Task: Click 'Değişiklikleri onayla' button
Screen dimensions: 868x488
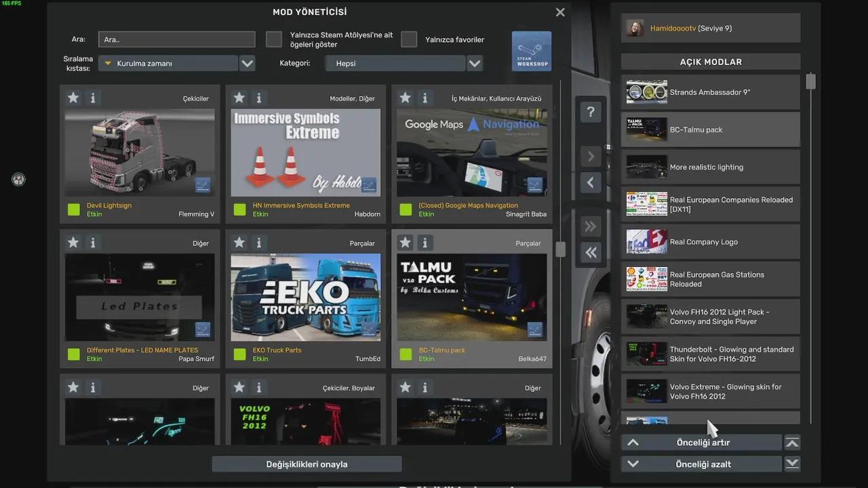Action: click(307, 464)
